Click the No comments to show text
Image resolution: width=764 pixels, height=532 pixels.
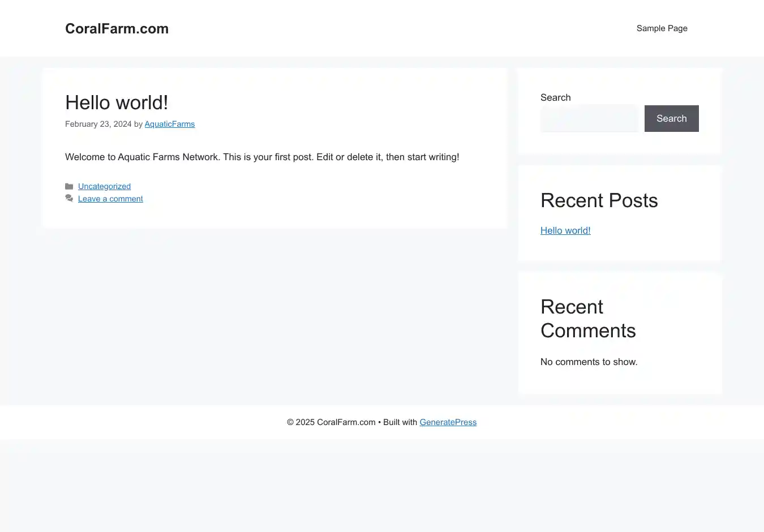[x=589, y=362]
